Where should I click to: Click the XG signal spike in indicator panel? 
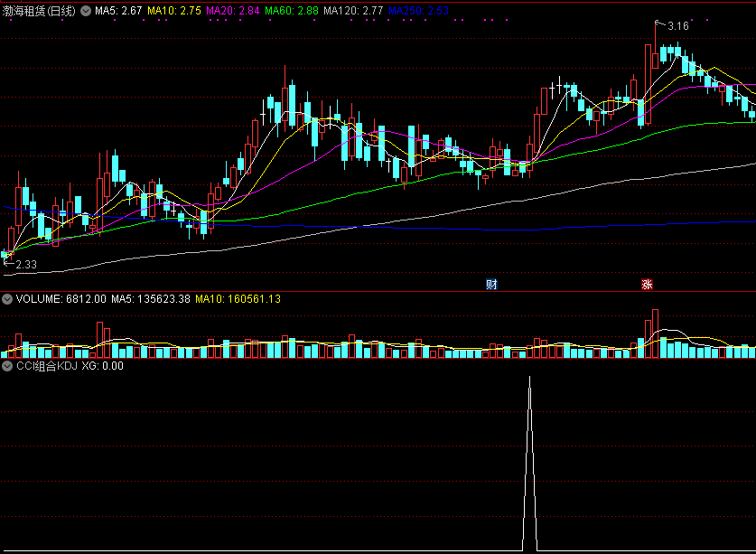pyautogui.click(x=530, y=464)
